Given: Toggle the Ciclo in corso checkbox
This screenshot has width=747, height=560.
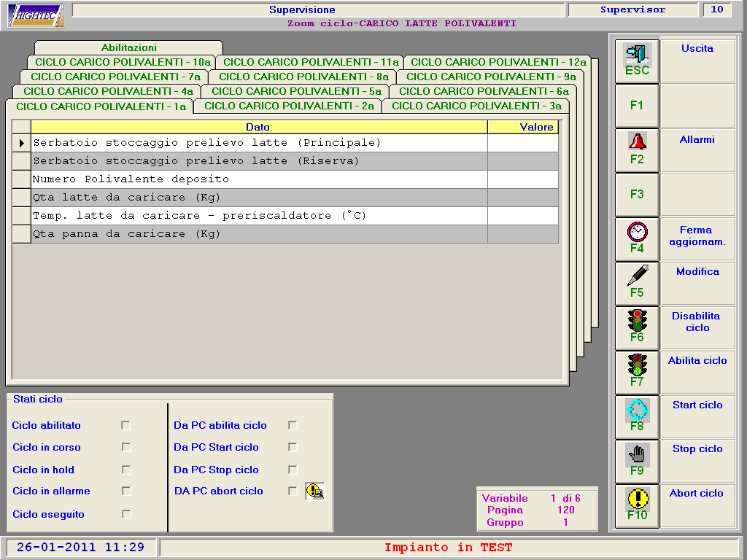Looking at the screenshot, I should click(125, 447).
